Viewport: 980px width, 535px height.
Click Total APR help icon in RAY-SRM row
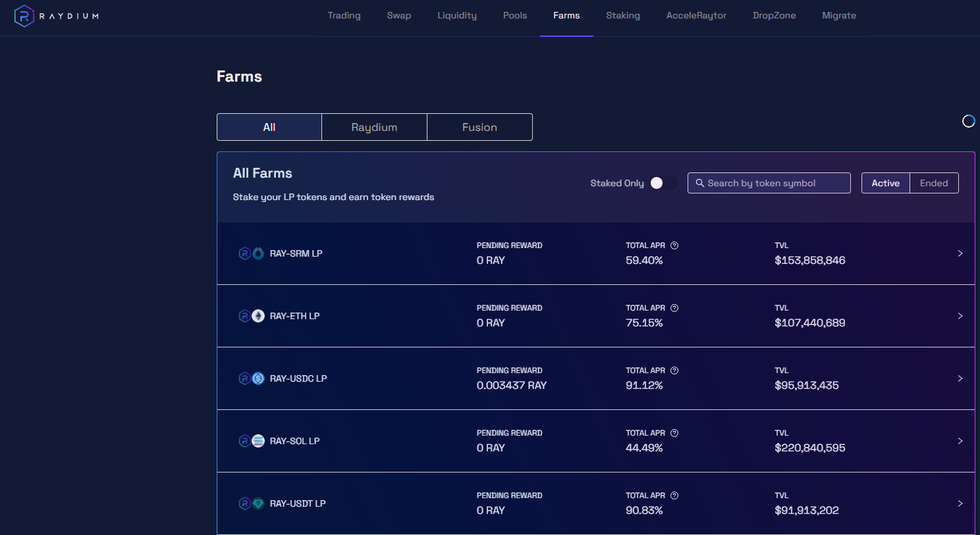pos(674,245)
